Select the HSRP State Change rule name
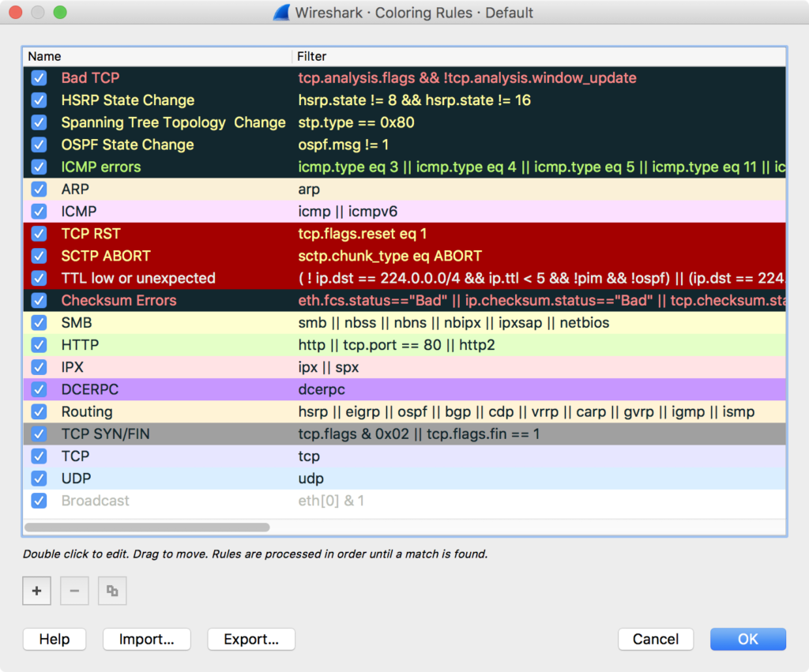 [128, 100]
